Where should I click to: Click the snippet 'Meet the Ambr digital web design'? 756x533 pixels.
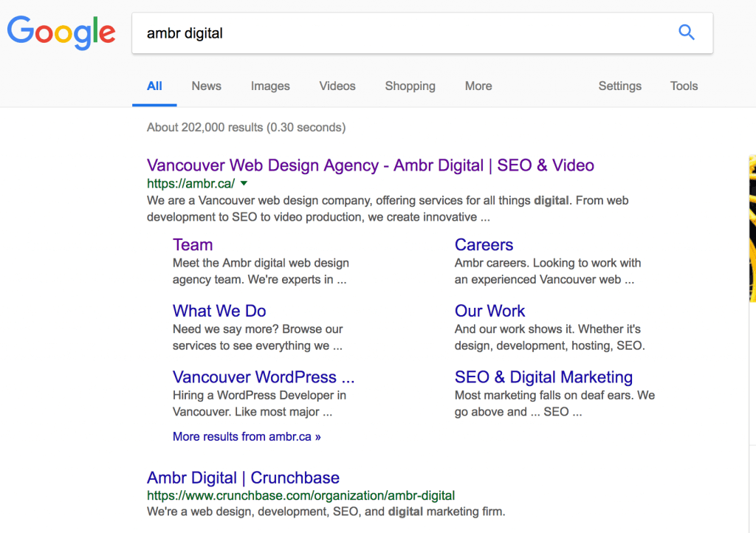point(261,272)
